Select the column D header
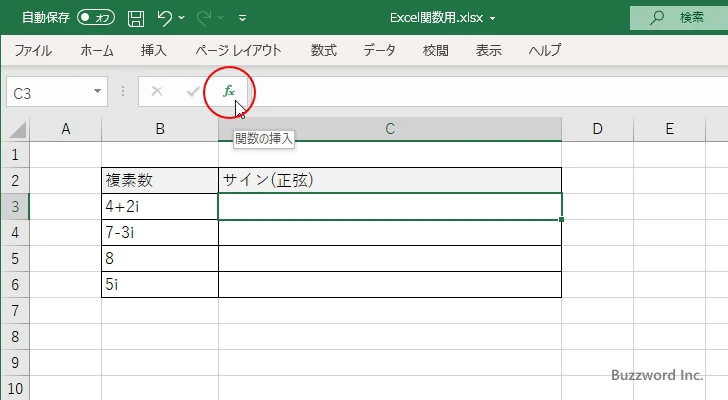 597,128
